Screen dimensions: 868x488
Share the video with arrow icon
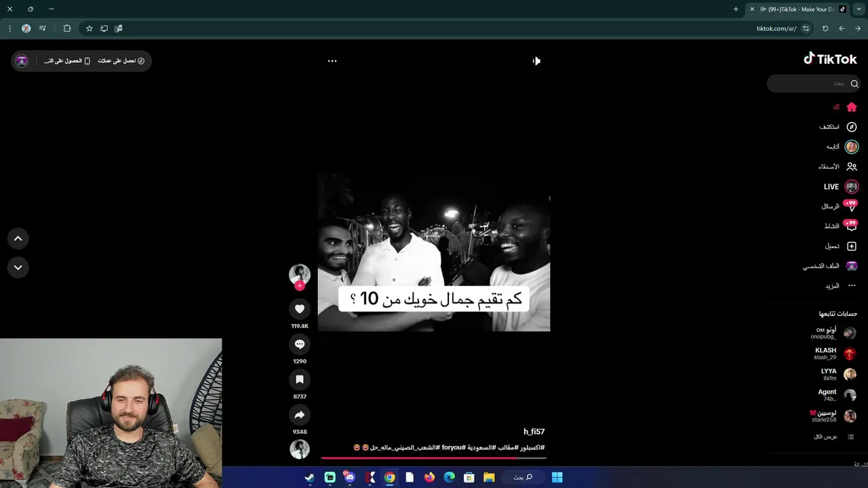pos(300,415)
